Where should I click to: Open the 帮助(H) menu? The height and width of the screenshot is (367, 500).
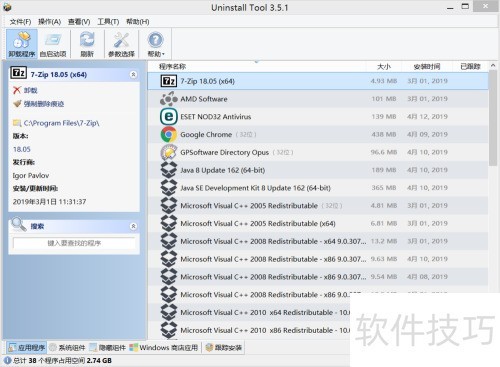point(137,22)
